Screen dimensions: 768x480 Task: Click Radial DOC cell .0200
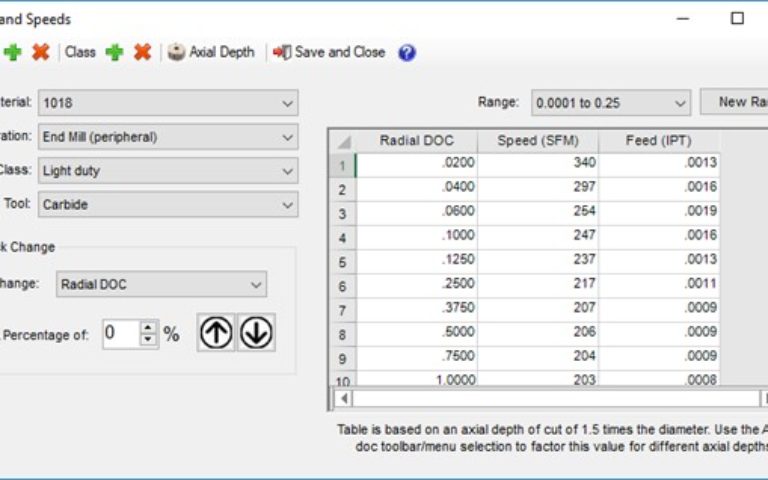(417, 165)
